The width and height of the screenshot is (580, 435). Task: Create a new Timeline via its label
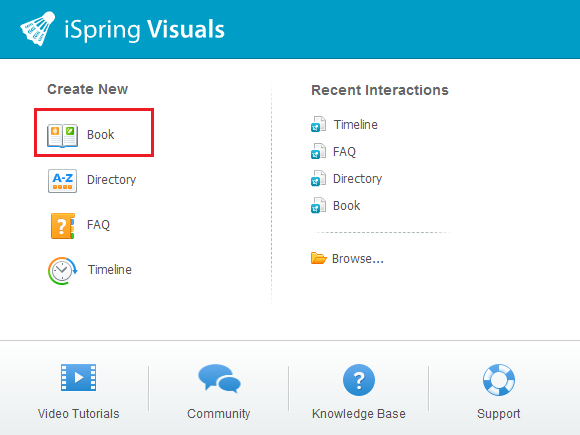pos(109,270)
